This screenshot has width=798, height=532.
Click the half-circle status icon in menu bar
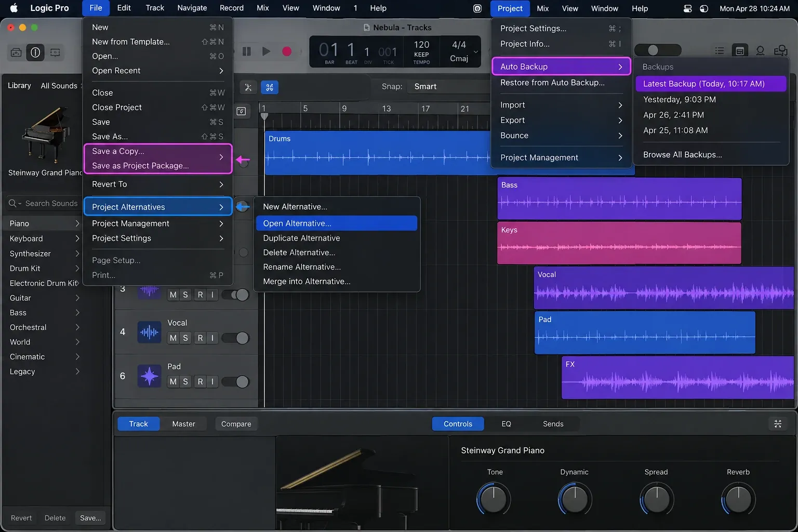tap(704, 8)
